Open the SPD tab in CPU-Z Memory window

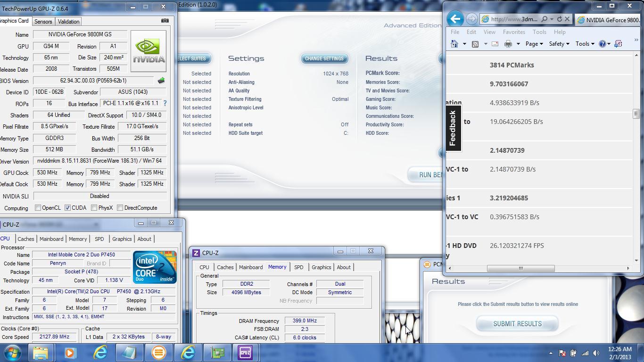pos(299,267)
